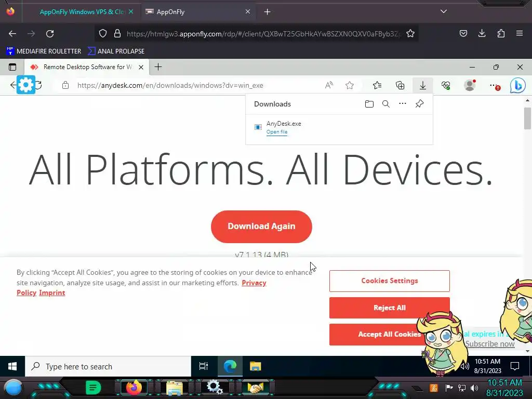Go back in the Firefox toolbar
The height and width of the screenshot is (399, 532).
pos(12,34)
